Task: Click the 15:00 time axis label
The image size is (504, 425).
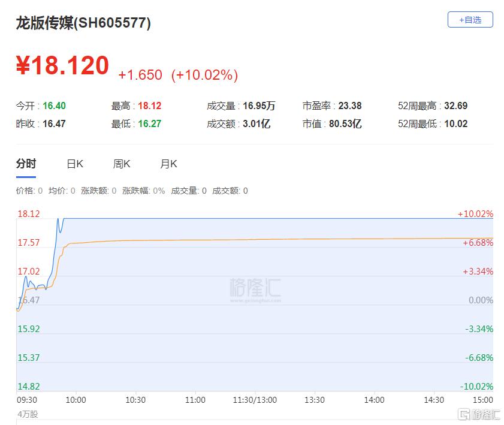Action: click(483, 400)
